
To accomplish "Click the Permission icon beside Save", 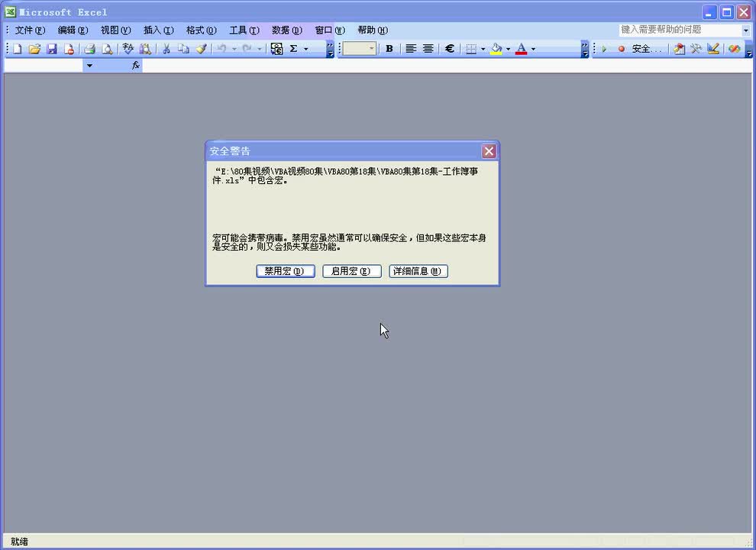I will pyautogui.click(x=69, y=49).
